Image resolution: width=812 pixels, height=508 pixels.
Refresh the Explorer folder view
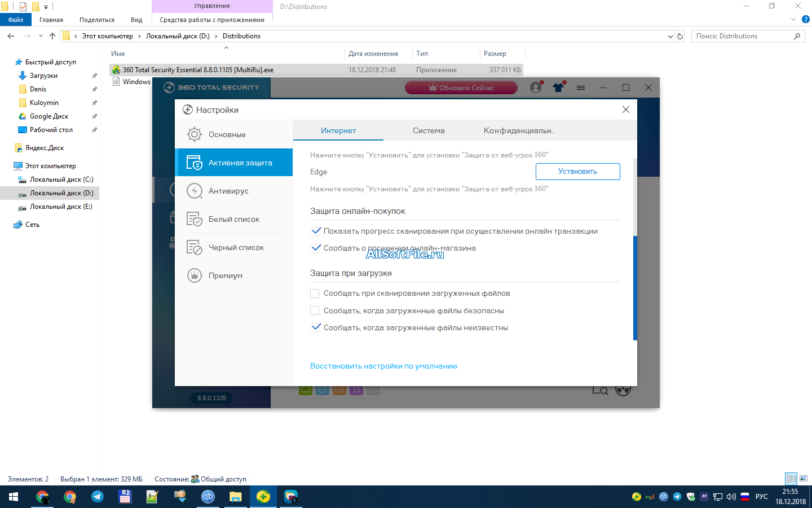pos(680,36)
